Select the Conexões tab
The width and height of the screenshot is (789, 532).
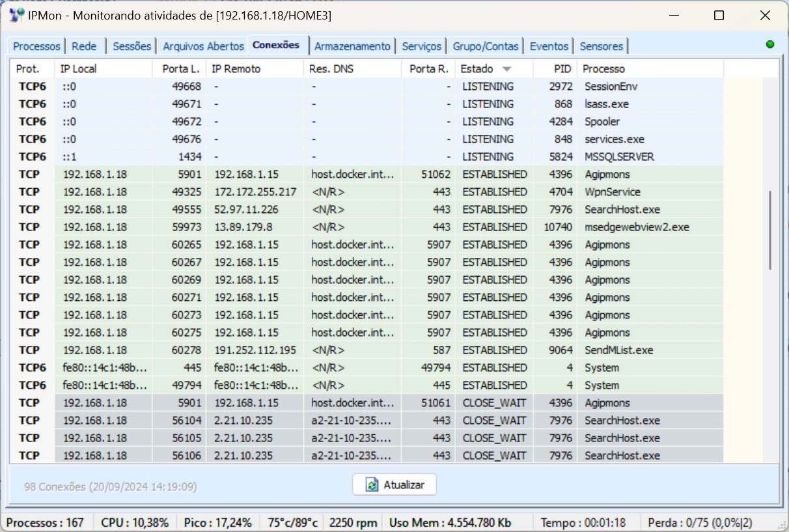(x=277, y=44)
